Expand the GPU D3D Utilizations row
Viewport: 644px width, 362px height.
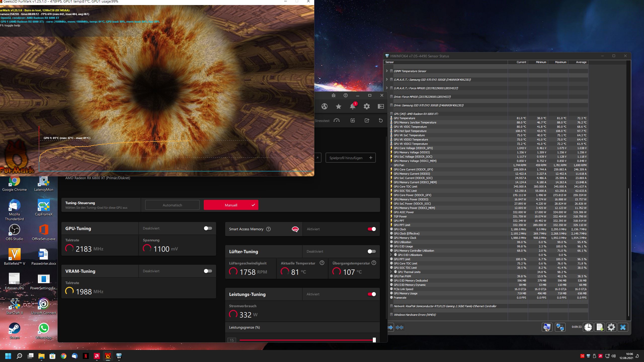click(x=391, y=255)
